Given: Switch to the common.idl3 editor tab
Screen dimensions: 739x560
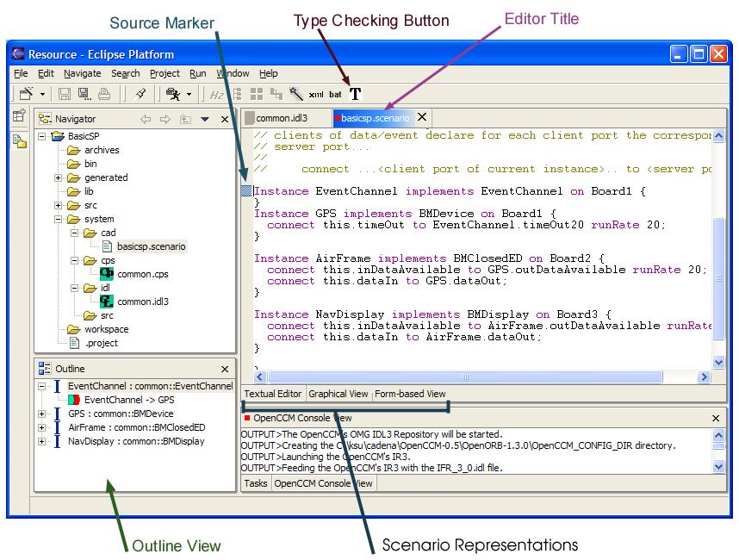Looking at the screenshot, I should tap(281, 118).
